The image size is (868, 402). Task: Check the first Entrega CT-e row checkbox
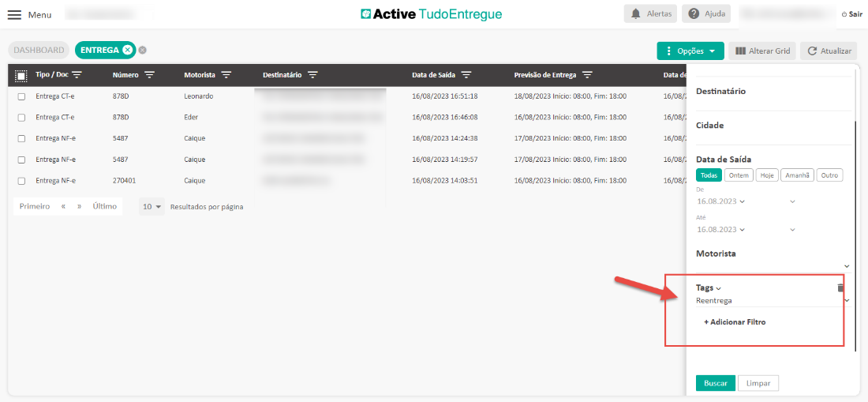[21, 96]
